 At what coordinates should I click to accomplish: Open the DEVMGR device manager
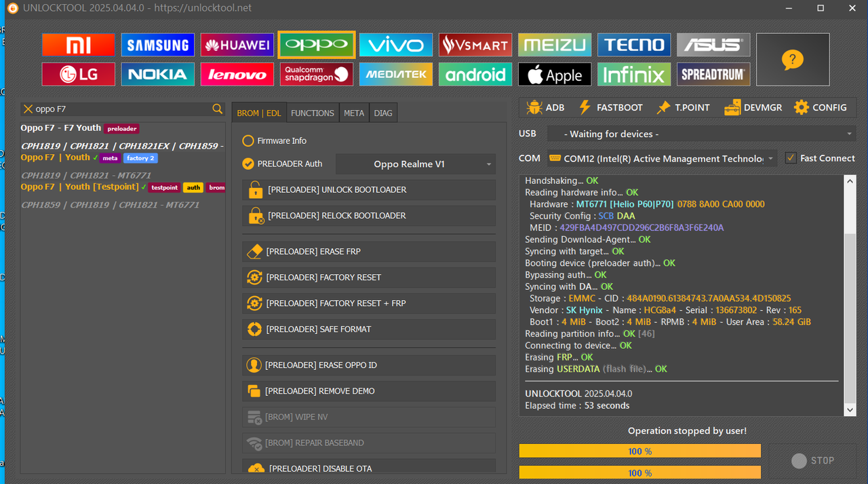[753, 107]
